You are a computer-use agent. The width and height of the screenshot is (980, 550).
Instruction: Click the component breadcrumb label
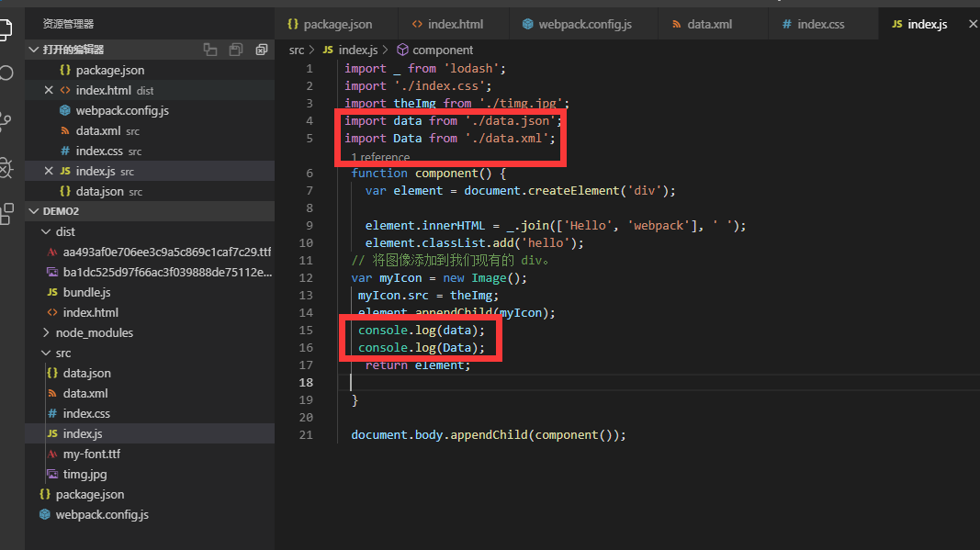coord(443,50)
